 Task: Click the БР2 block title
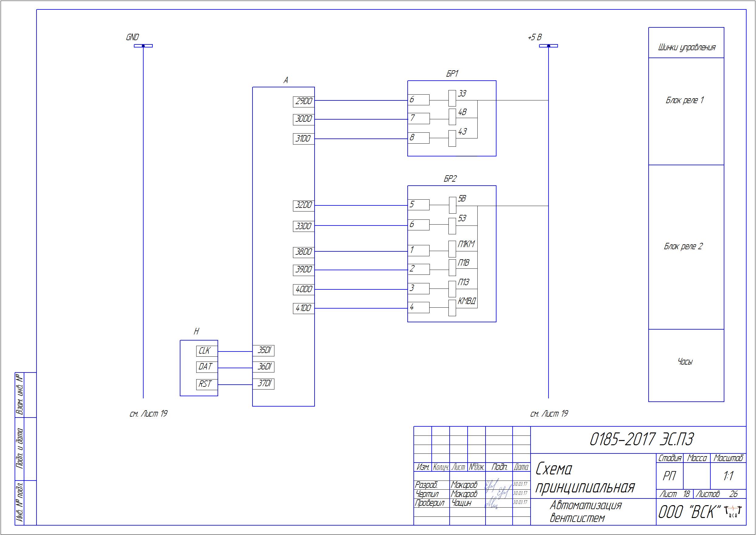coord(450,179)
